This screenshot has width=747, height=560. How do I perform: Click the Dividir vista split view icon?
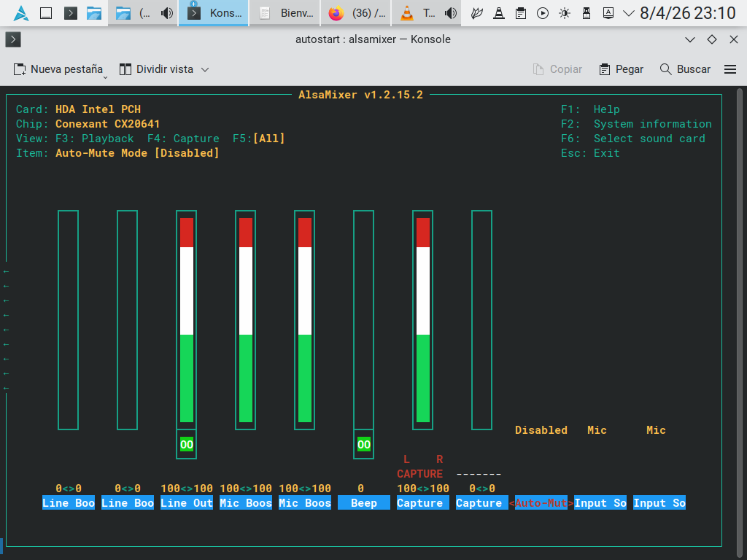coord(125,69)
